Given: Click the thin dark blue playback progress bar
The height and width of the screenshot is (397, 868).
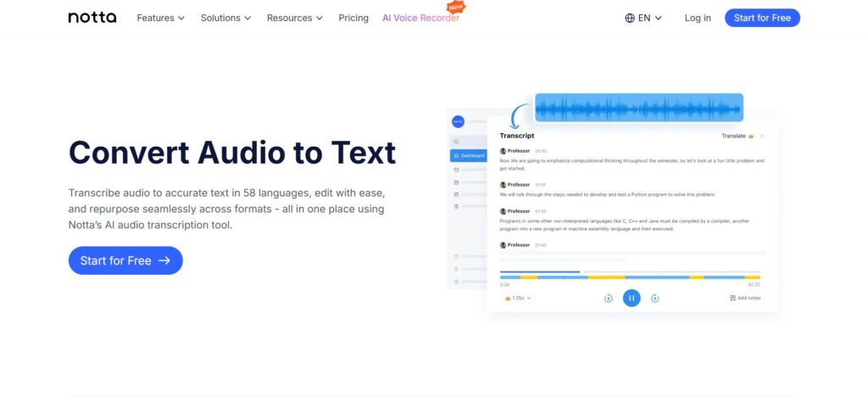Looking at the screenshot, I should coord(540,271).
